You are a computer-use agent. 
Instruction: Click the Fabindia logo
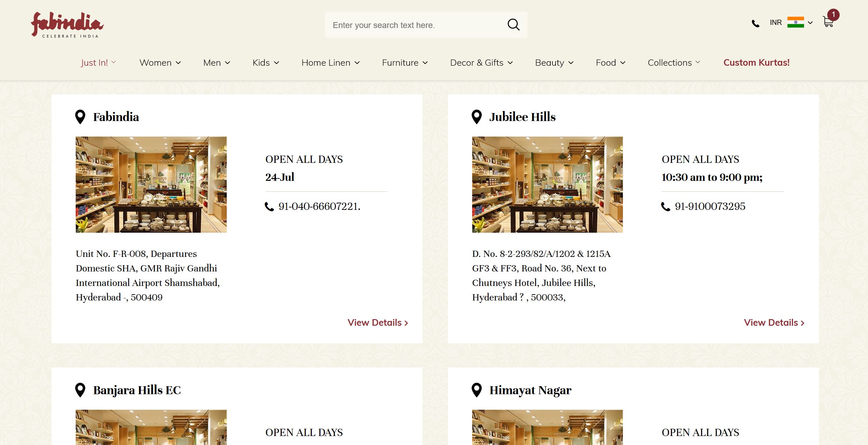point(67,25)
